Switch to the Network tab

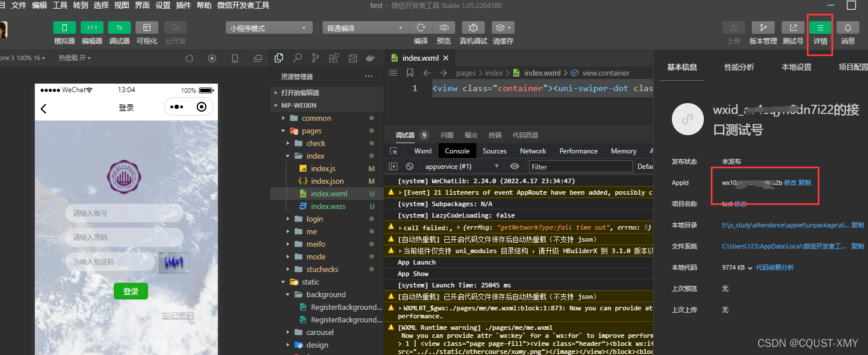click(533, 151)
